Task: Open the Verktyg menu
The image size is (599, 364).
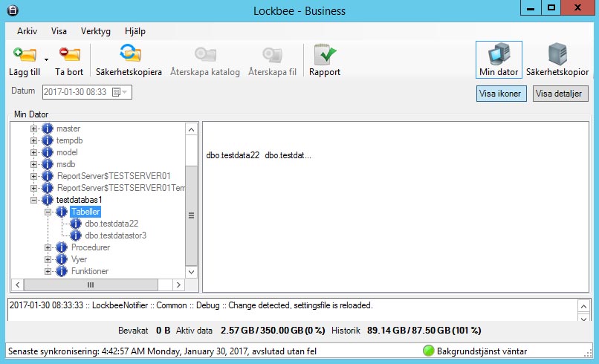Action: (96, 31)
